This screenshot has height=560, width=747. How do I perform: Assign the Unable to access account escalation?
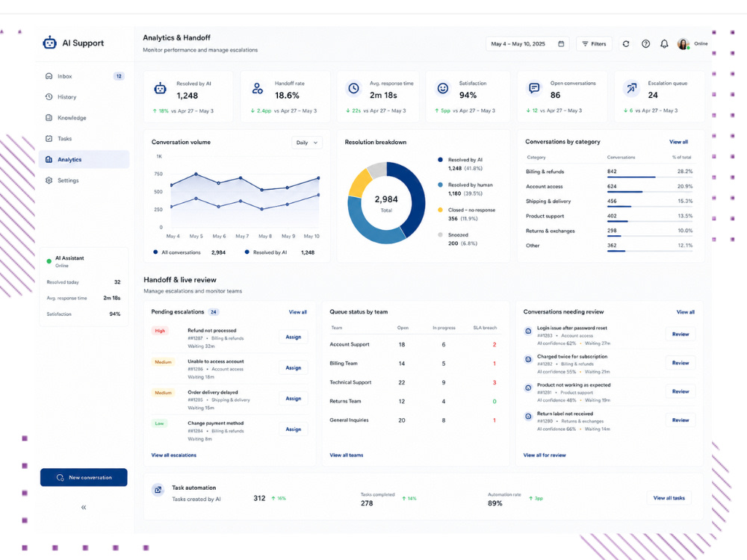294,367
